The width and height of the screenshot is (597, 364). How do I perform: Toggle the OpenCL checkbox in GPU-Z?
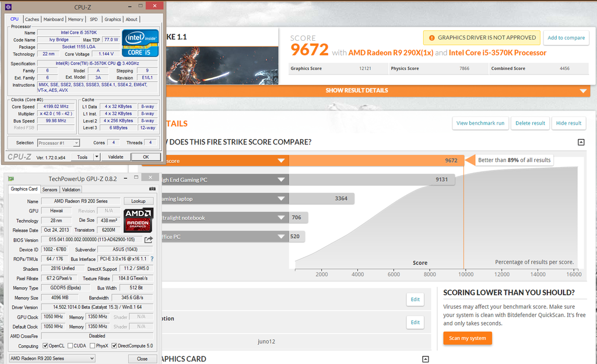point(45,346)
